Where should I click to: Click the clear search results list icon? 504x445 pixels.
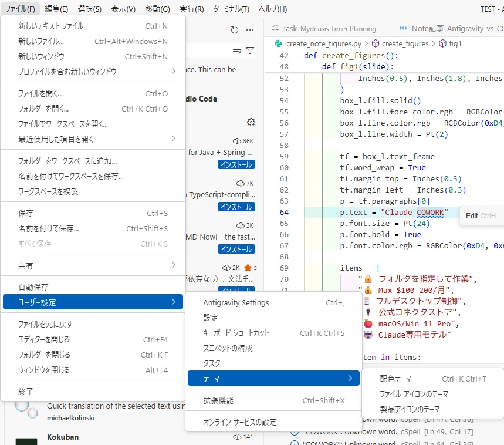tap(237, 50)
